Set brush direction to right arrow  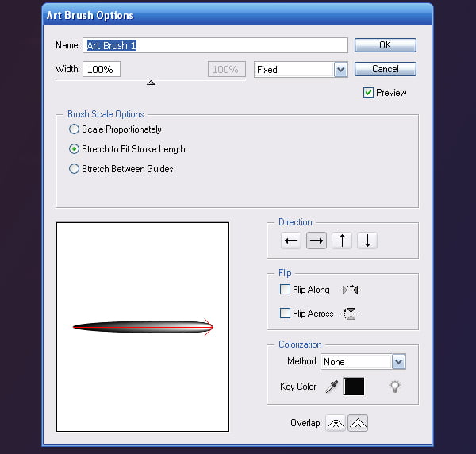click(x=317, y=240)
